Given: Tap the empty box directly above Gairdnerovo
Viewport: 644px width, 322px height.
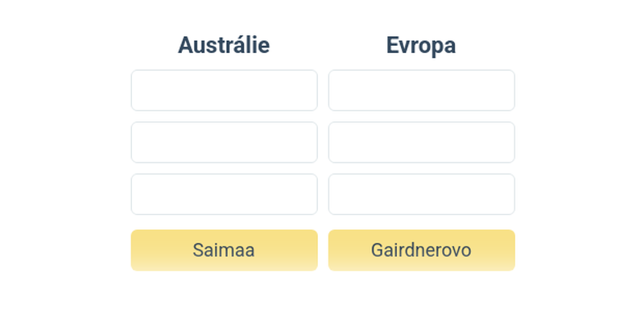Looking at the screenshot, I should pyautogui.click(x=421, y=194).
